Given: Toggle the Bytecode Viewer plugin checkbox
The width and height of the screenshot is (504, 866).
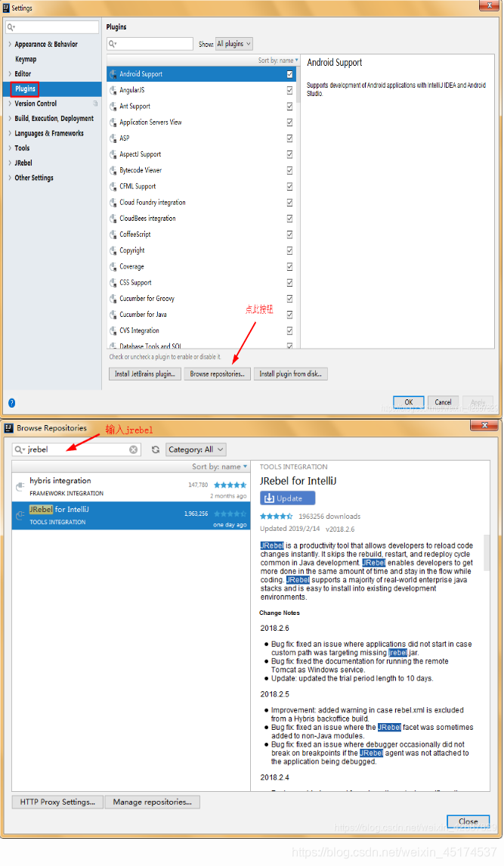Looking at the screenshot, I should (x=290, y=170).
